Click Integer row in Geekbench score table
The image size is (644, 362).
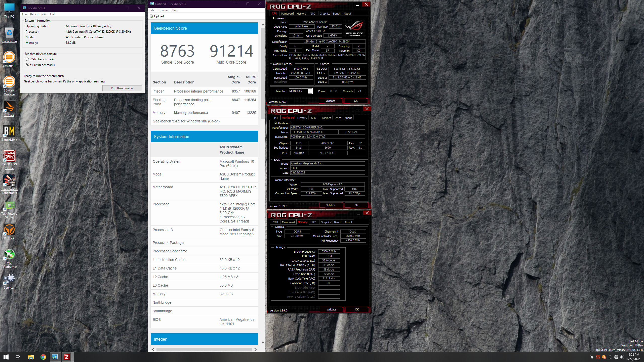click(x=204, y=91)
